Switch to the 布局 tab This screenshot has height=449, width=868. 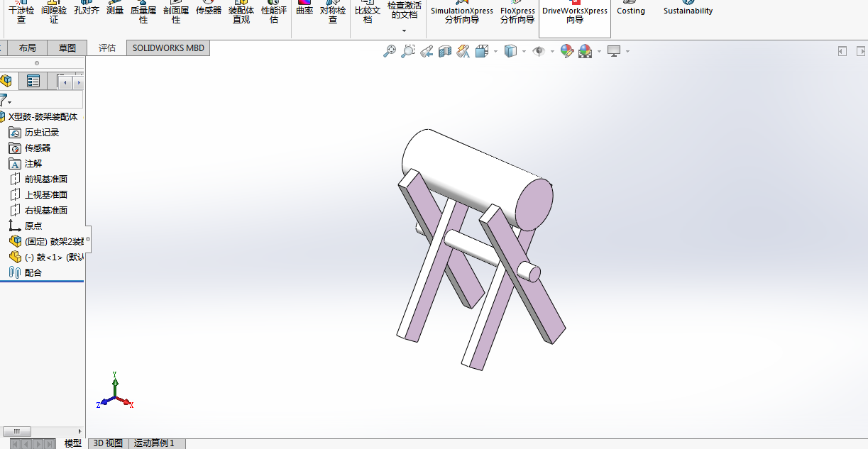point(28,48)
